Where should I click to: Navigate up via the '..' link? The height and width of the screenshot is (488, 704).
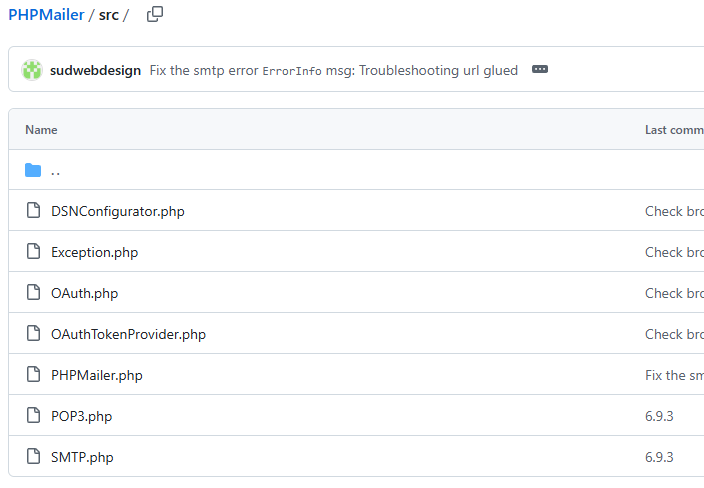click(x=55, y=171)
